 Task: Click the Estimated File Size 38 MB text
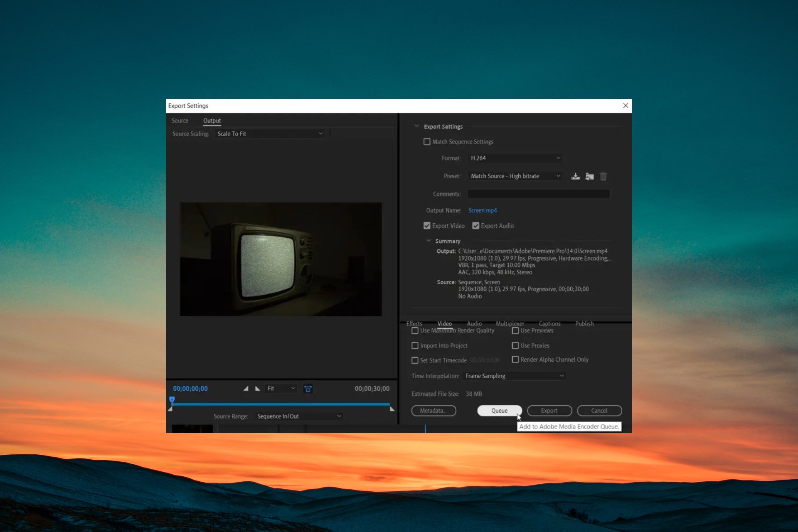(447, 394)
